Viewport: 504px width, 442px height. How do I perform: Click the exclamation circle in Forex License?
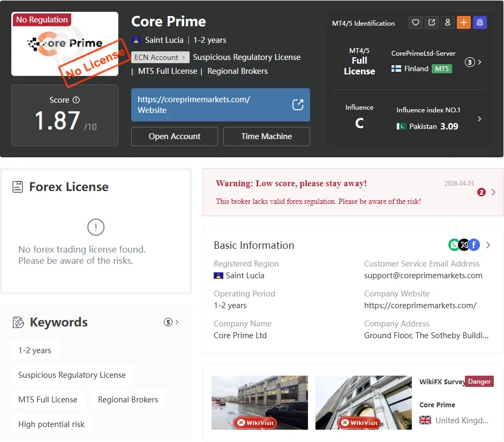click(96, 227)
